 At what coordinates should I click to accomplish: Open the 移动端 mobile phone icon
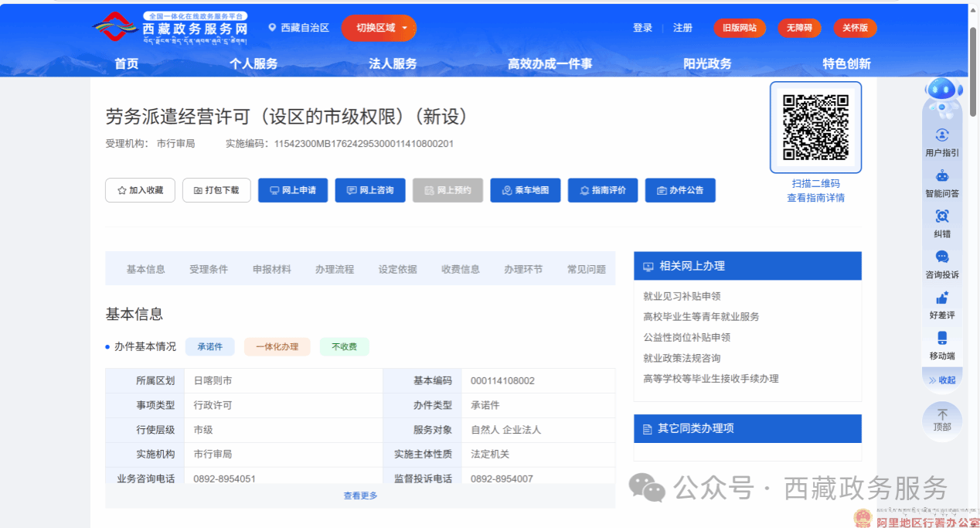[x=941, y=339]
